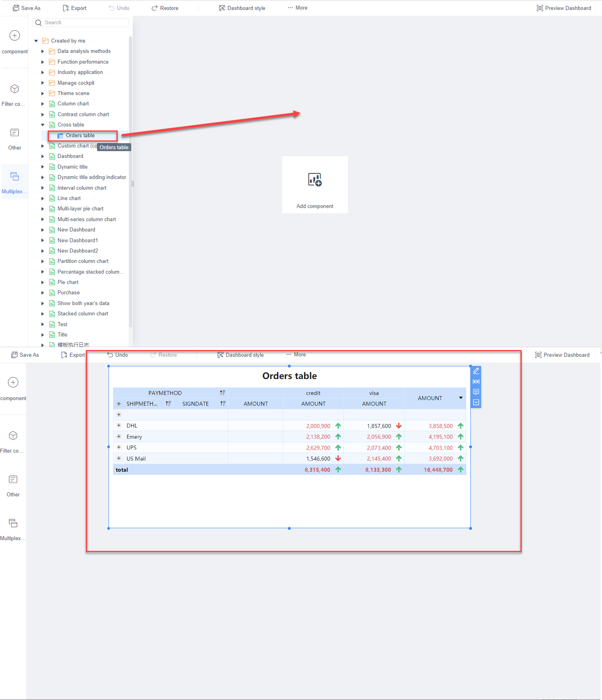Select Pie chart in the tree
The width and height of the screenshot is (602, 700).
click(x=68, y=282)
